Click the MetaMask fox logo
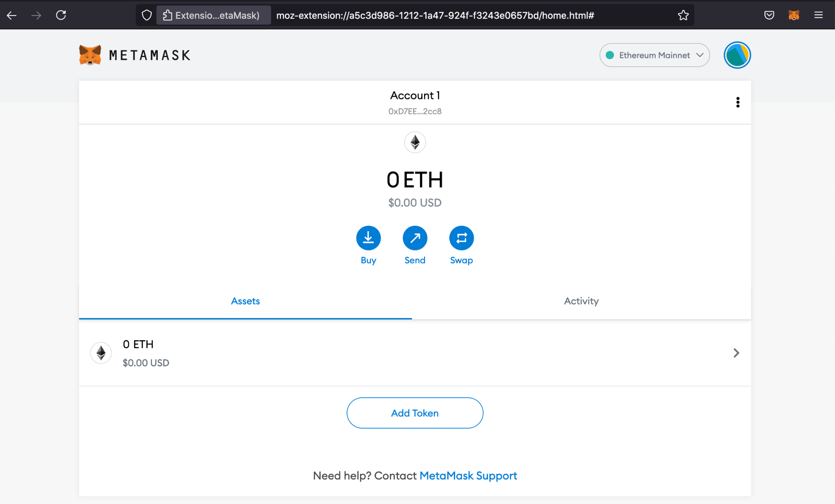835x504 pixels. pos(90,55)
